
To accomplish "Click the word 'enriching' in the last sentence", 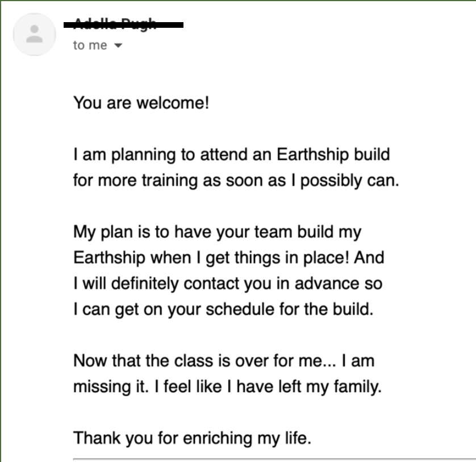I will click(218, 439).
